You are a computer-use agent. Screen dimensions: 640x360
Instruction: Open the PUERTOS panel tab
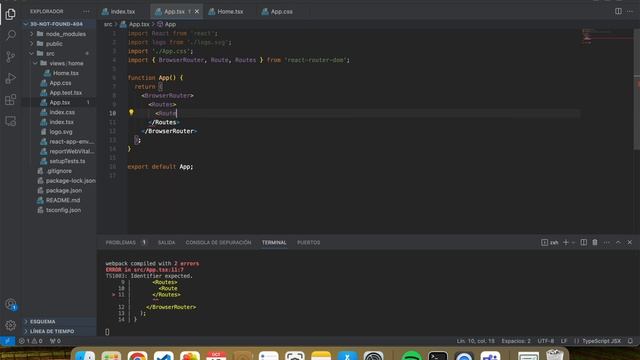(x=309, y=242)
